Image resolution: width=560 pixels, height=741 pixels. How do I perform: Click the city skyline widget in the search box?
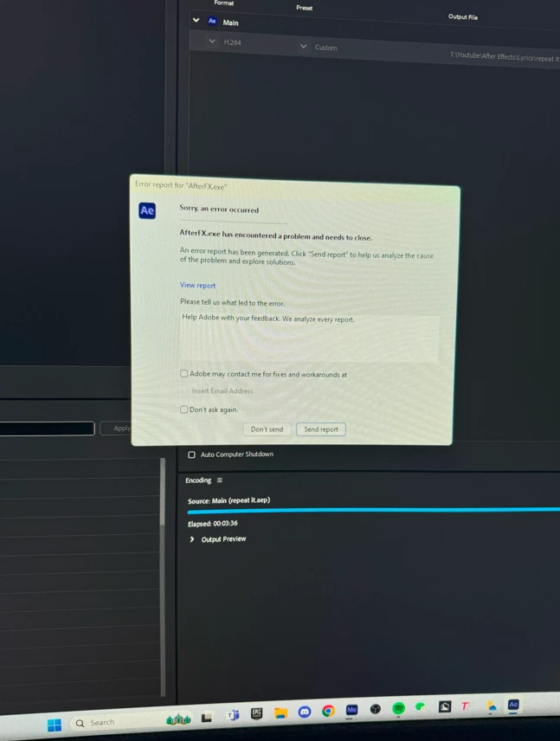[178, 719]
